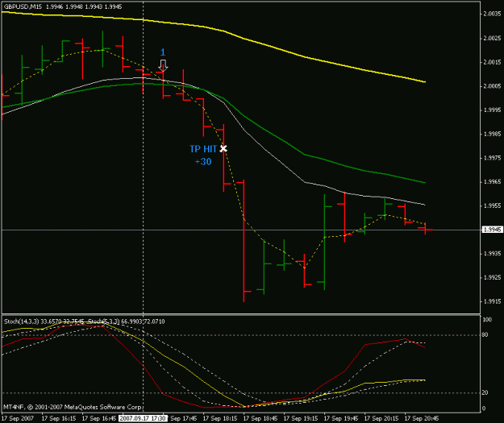Click the 2.0025 price axis label
This screenshot has height=423, width=504.
click(493, 38)
